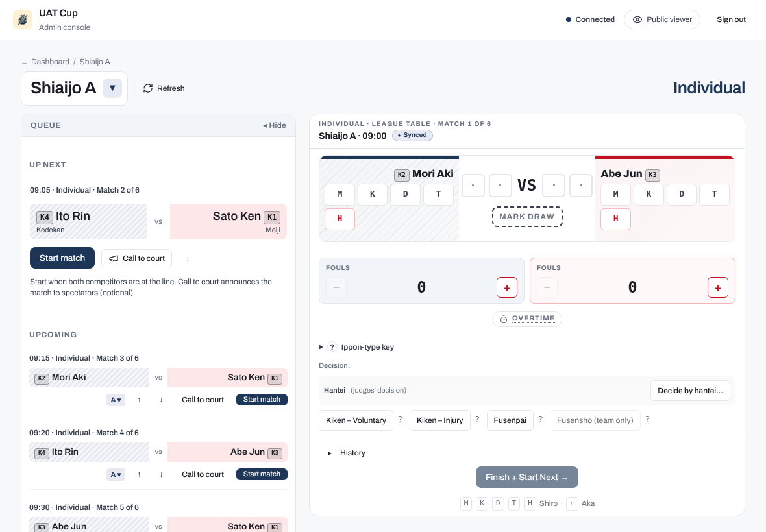Expand the Ippon-type key
Viewport: 766px width, 532px height.
tap(356, 347)
